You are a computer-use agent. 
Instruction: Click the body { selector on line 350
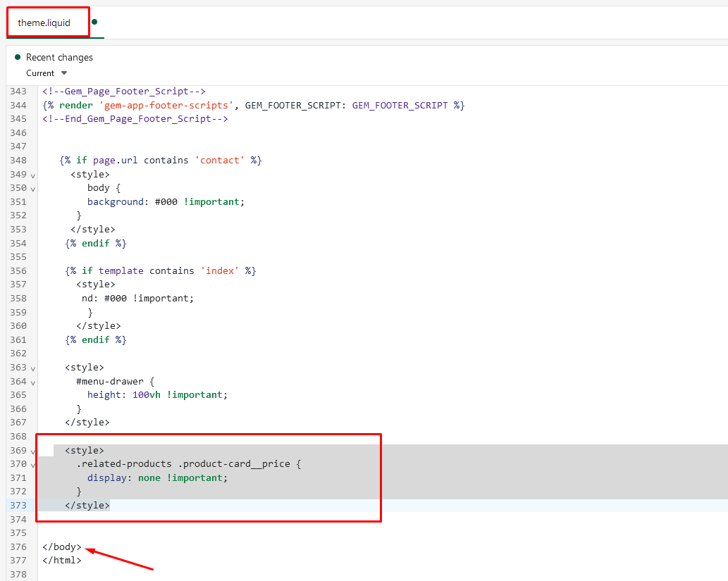tap(104, 188)
